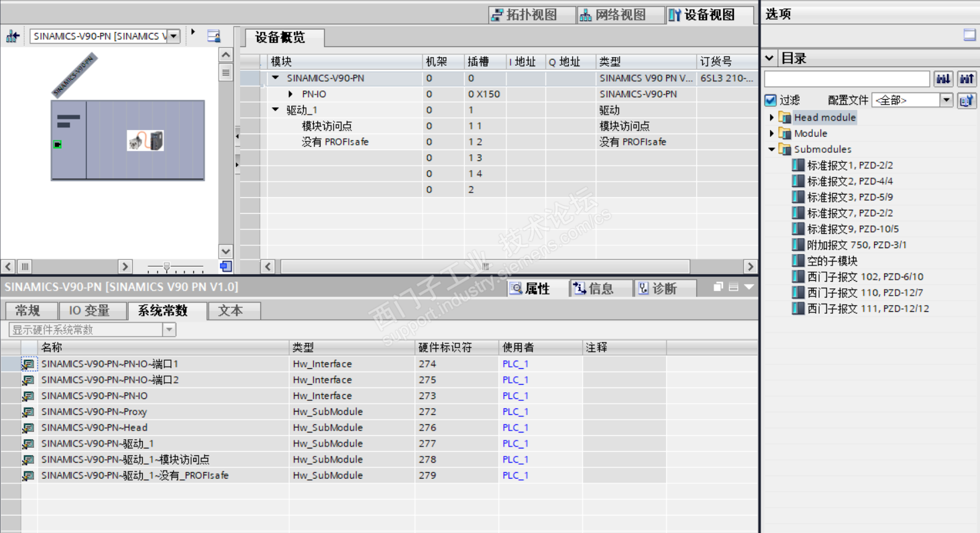Collapse the 驱动_1 row
980x533 pixels.
pyautogui.click(x=275, y=110)
